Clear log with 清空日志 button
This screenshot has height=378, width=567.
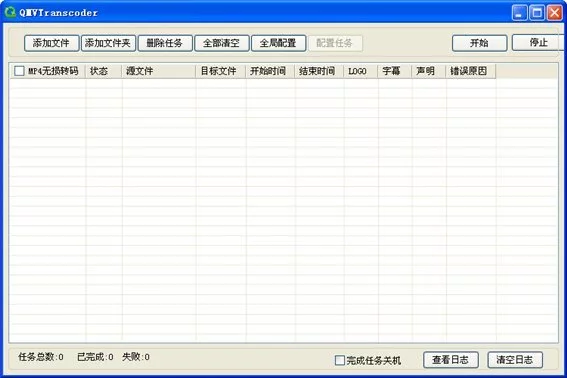(515, 360)
